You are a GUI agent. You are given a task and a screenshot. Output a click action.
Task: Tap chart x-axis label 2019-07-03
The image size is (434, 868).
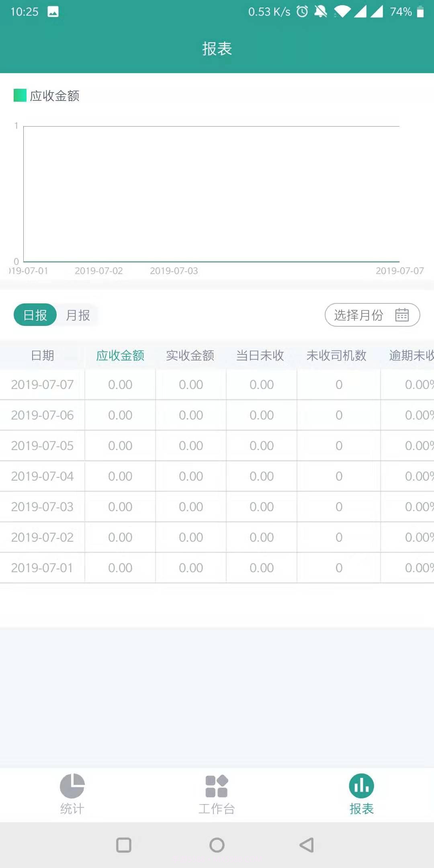coord(174,271)
